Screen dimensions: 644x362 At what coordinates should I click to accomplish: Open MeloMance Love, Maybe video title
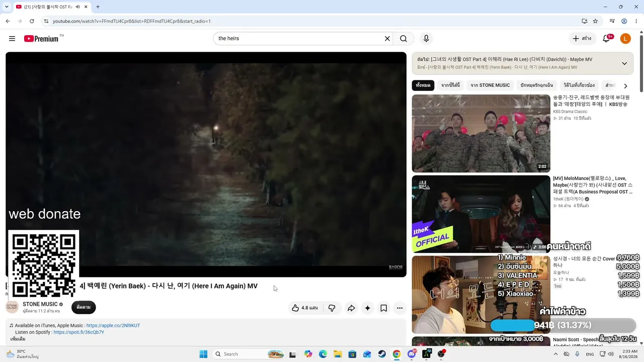[593, 185]
